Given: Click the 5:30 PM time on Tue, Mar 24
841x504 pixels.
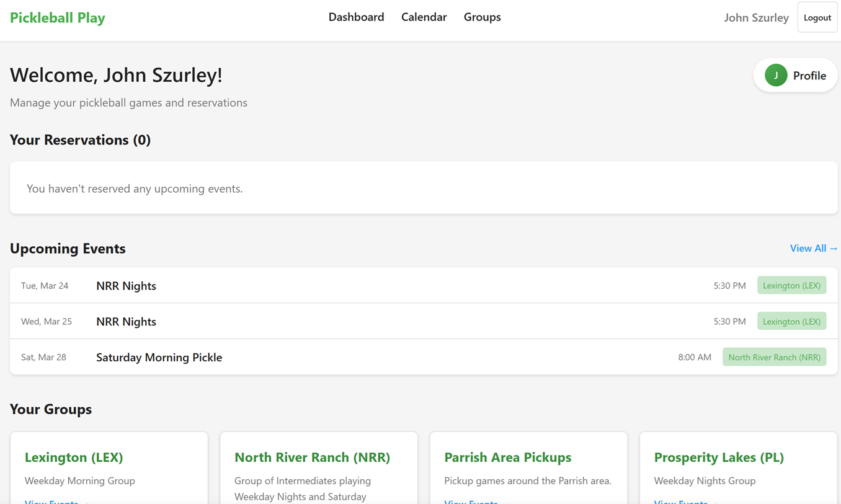Looking at the screenshot, I should [x=729, y=286].
